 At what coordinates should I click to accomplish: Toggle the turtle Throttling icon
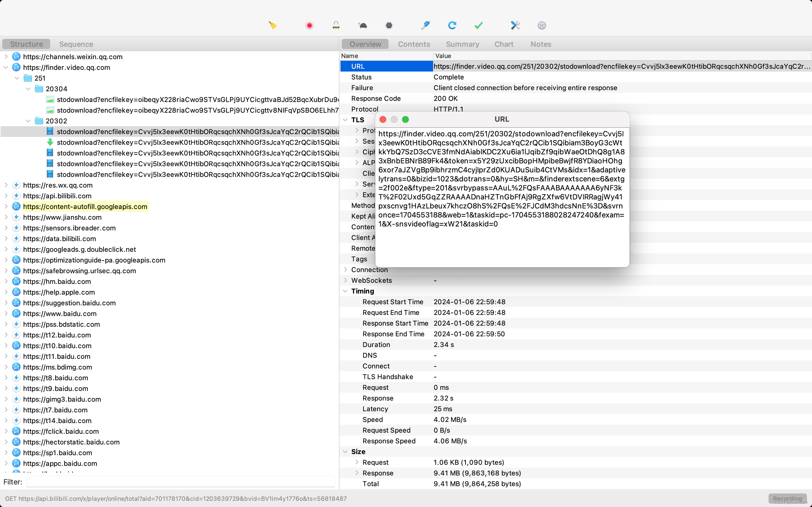pyautogui.click(x=362, y=25)
